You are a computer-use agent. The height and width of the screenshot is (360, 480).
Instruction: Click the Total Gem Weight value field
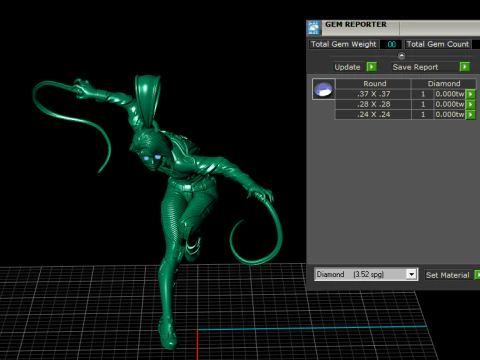pyautogui.click(x=391, y=44)
